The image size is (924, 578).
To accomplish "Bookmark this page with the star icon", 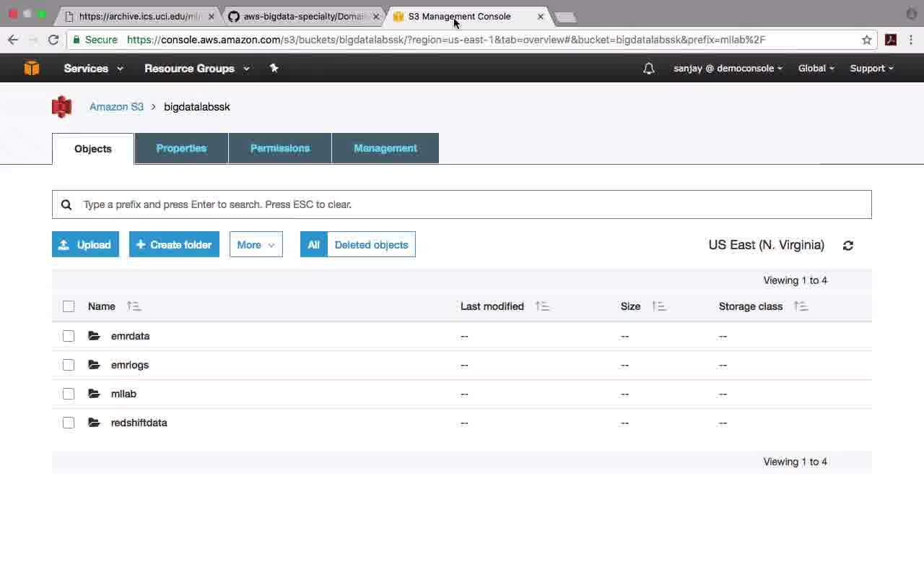I will pyautogui.click(x=867, y=40).
